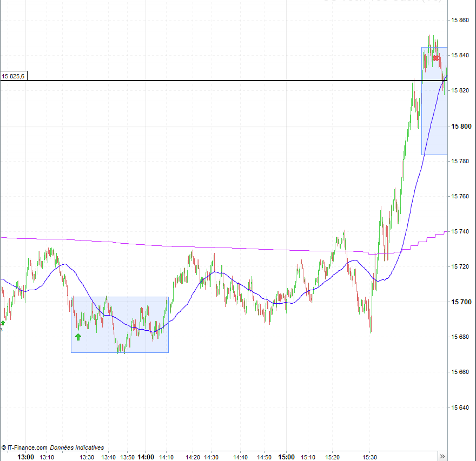Click the 15 720 price axis label
The image size is (476, 461).
(460, 266)
